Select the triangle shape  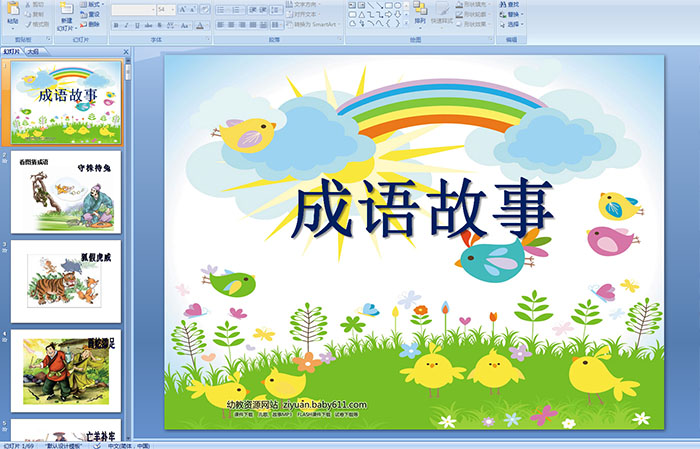(362, 15)
